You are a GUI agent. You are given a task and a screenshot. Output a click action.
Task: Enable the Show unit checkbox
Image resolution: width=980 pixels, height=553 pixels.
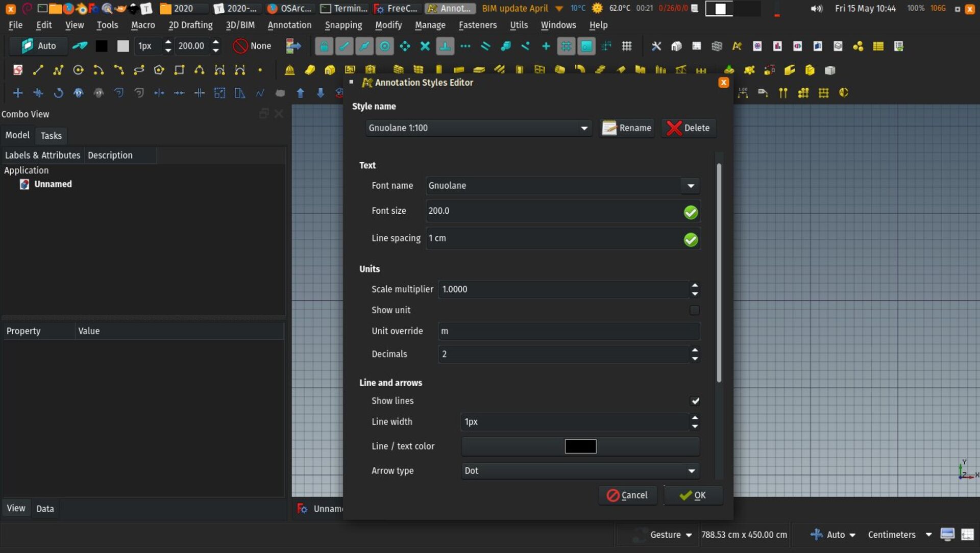pos(694,310)
